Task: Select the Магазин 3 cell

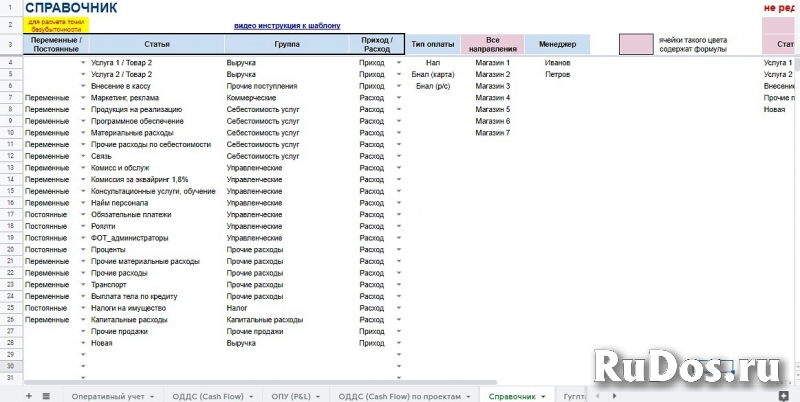Action: coord(492,86)
